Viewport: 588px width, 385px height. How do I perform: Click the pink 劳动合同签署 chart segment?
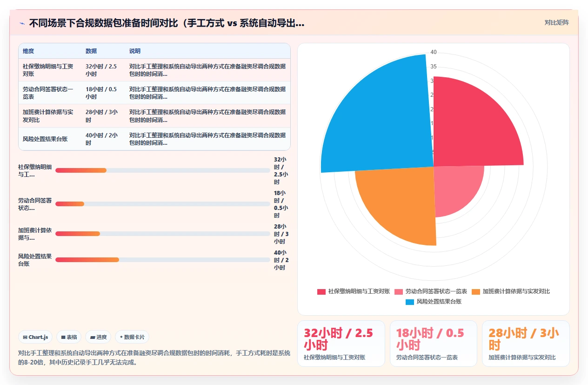coord(456,189)
